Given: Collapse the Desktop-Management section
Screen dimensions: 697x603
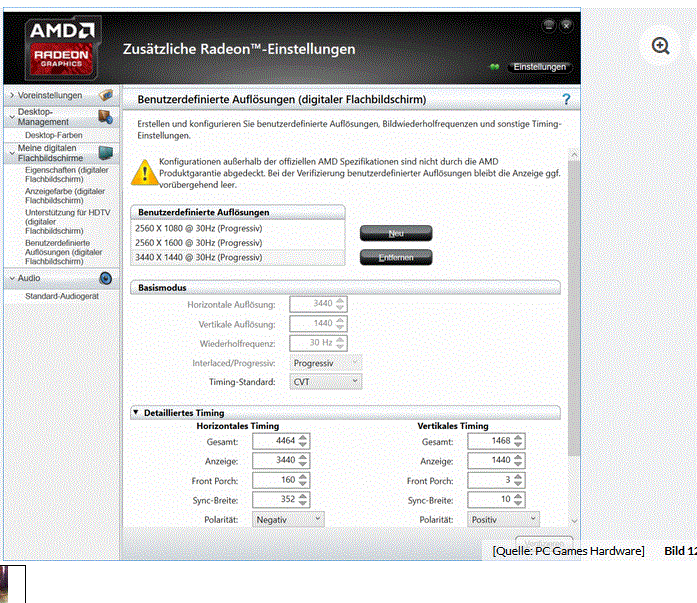Looking at the screenshot, I should click(12, 117).
